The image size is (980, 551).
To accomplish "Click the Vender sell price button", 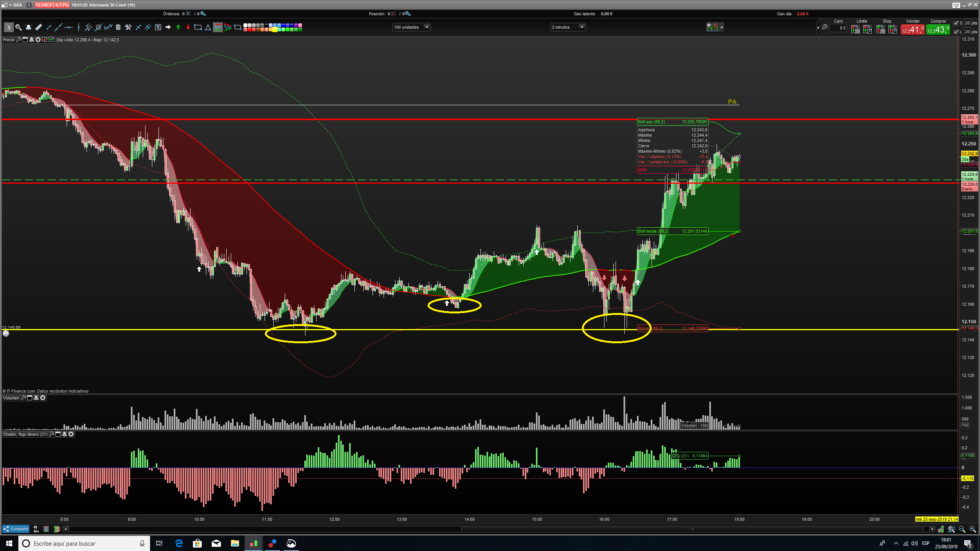I will point(912,29).
